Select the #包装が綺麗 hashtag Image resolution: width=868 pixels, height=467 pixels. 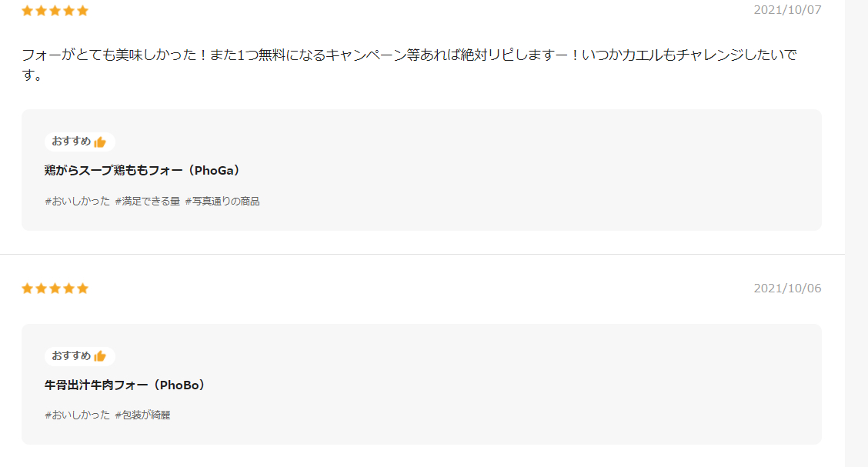pyautogui.click(x=142, y=415)
